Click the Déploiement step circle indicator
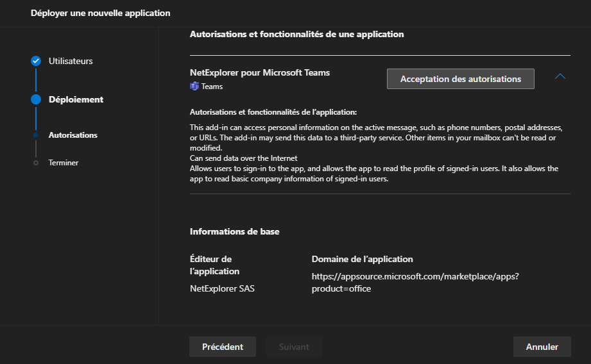 36,99
